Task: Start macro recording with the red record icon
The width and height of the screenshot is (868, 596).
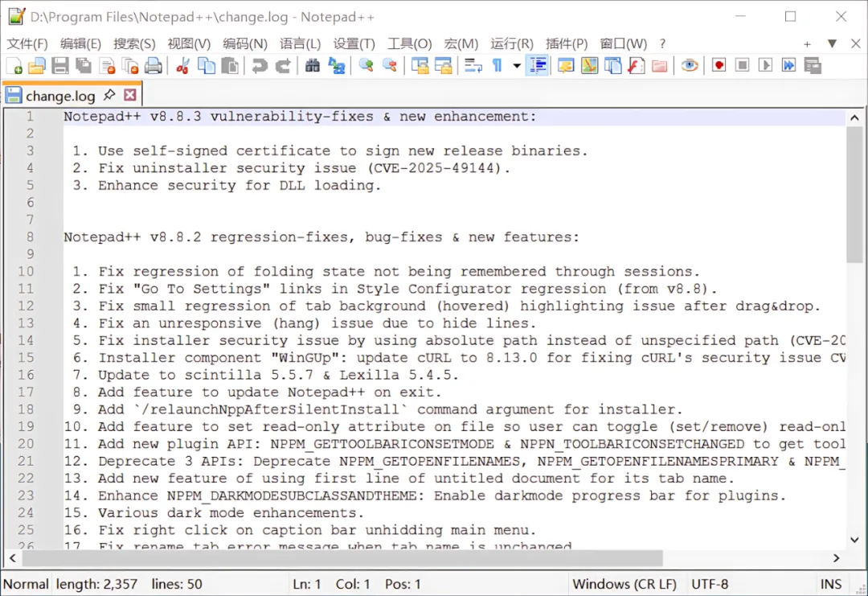Action: [x=719, y=66]
